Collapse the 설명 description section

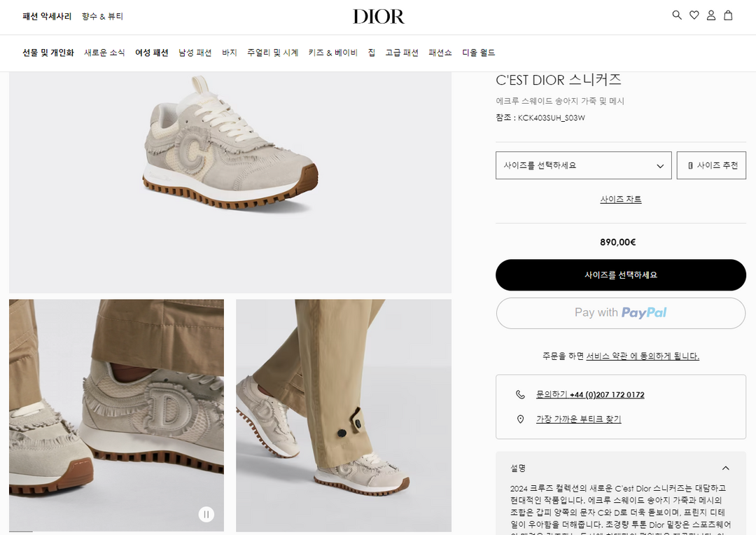point(726,468)
